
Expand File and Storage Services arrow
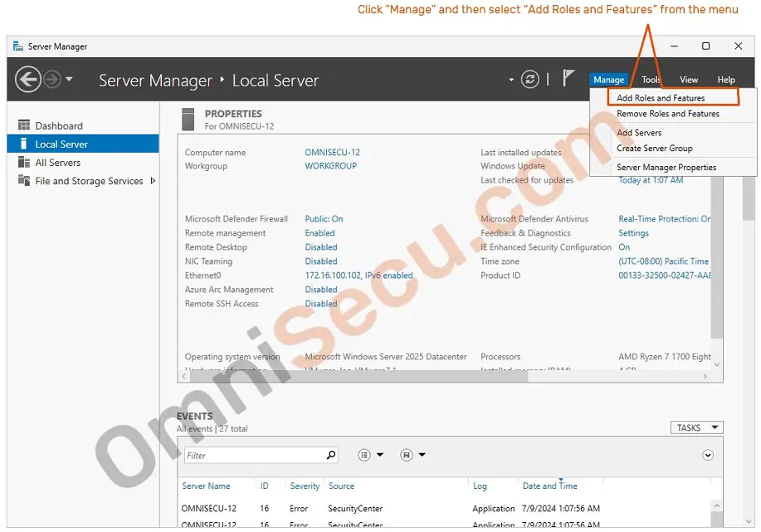(153, 181)
